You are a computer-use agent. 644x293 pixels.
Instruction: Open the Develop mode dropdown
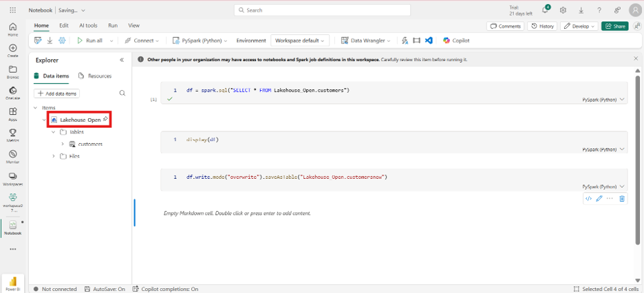coord(579,26)
